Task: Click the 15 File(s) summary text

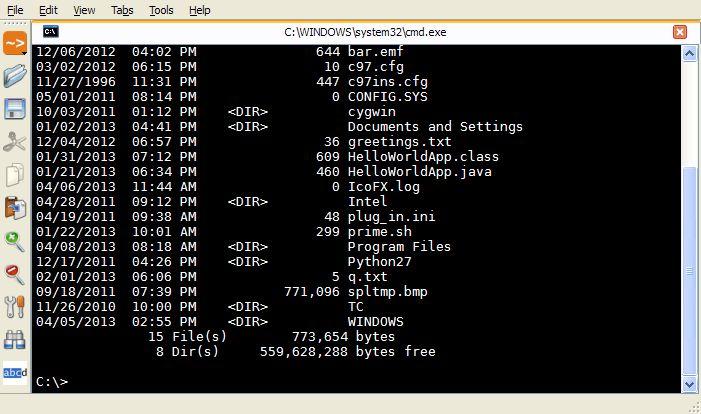Action: coord(187,337)
